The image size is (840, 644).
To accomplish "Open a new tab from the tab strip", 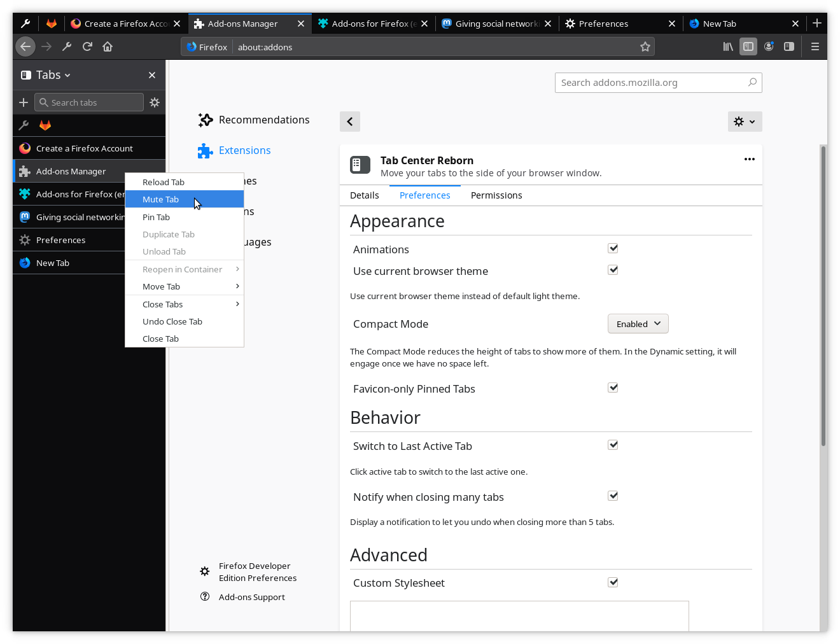I will coord(817,24).
